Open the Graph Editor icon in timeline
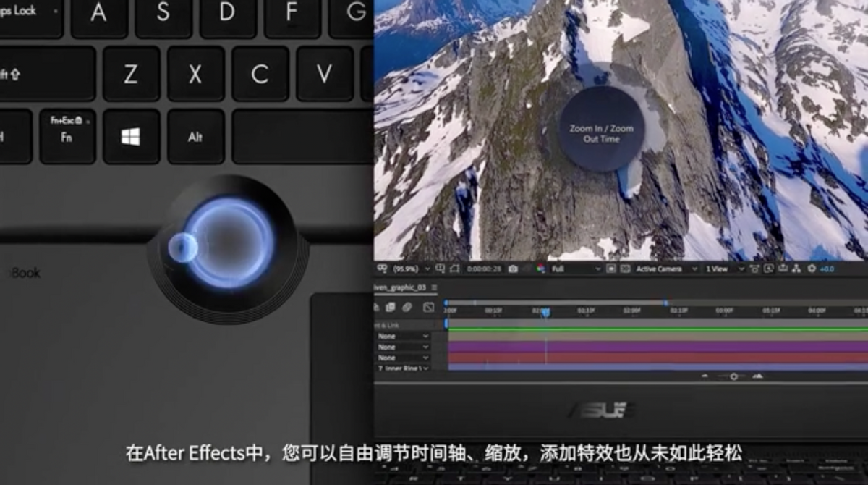Image resolution: width=868 pixels, height=485 pixels. click(x=428, y=307)
